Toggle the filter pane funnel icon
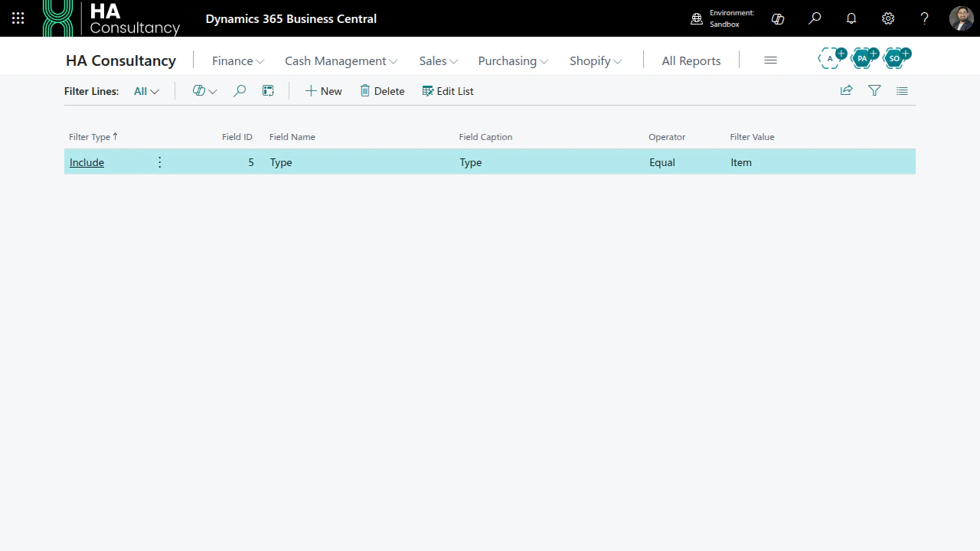The height and width of the screenshot is (551, 980). (874, 91)
